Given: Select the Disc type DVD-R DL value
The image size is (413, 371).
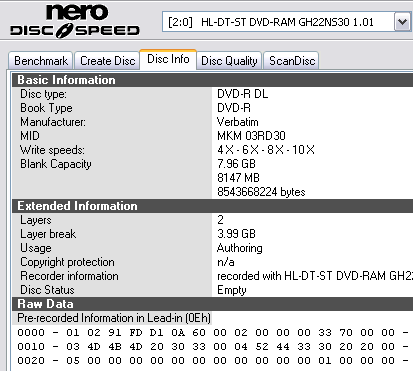Looking at the screenshot, I should click(243, 94).
